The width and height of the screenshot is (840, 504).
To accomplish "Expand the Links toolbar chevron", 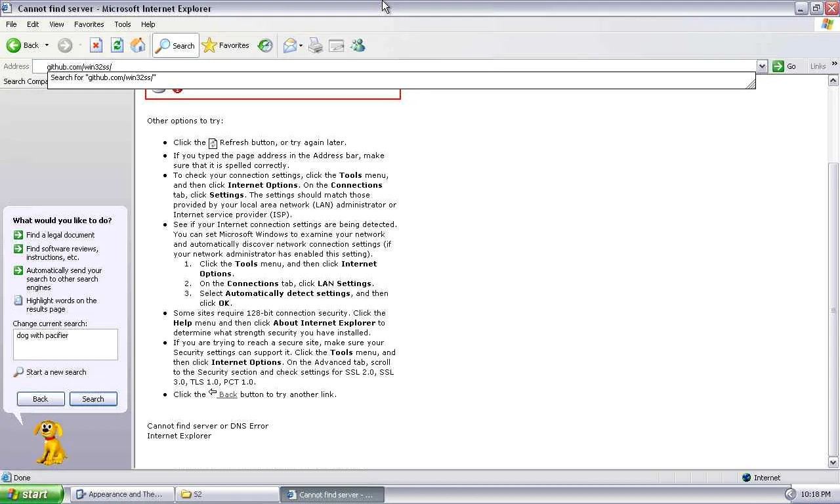I will click(x=834, y=64).
